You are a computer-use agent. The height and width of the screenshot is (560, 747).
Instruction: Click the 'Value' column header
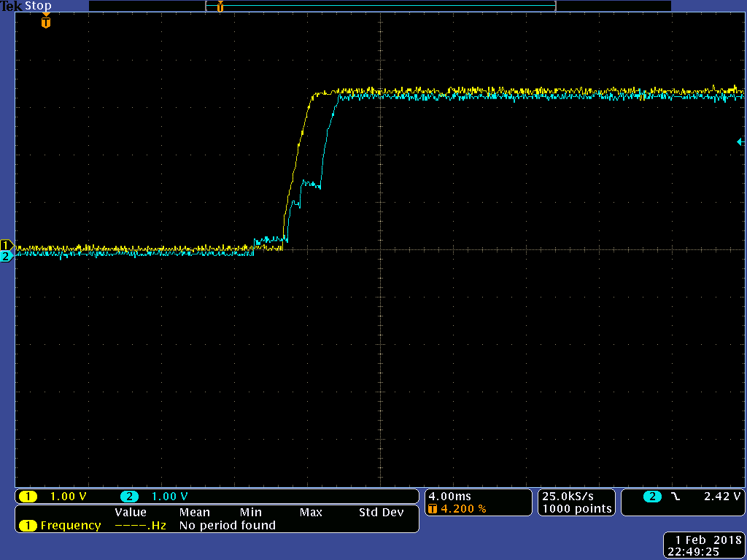(131, 513)
